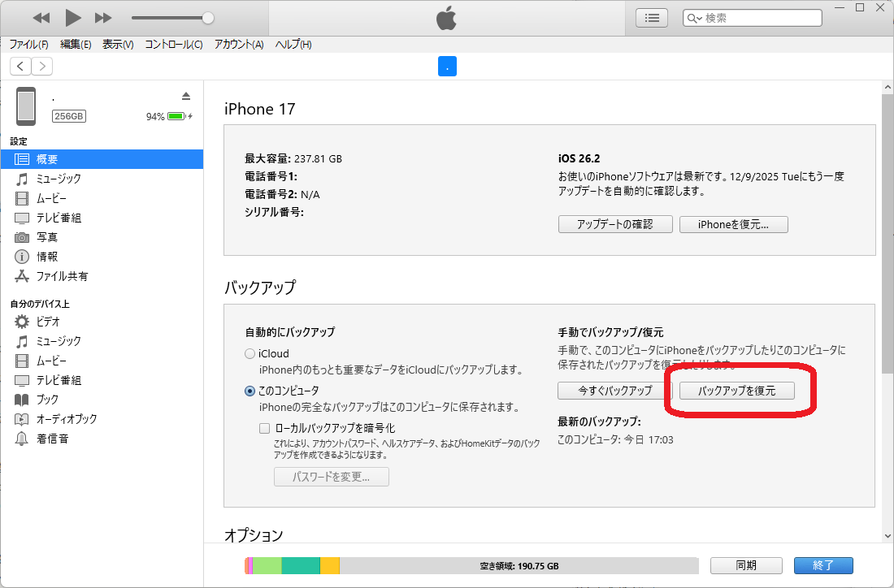Open the search magnifier dropdown
Screen dimensions: 894x588
coord(694,18)
